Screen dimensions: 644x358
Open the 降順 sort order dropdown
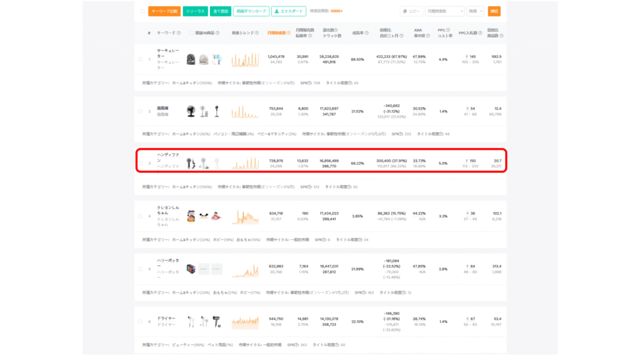tap(475, 11)
